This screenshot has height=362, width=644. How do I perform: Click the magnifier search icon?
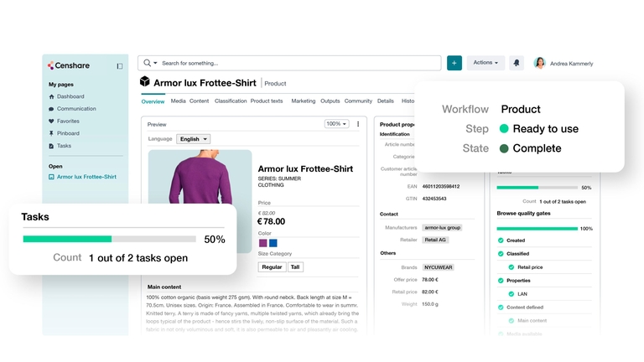click(147, 63)
